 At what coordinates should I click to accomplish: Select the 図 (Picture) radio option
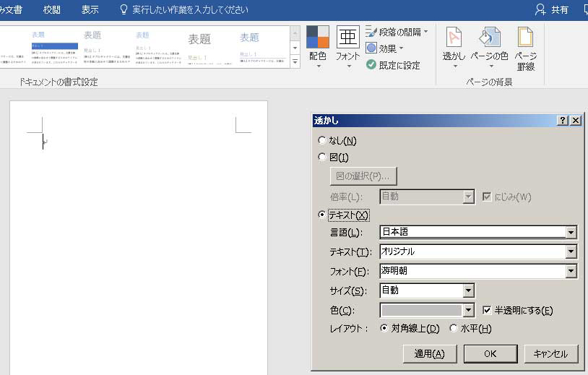[322, 158]
